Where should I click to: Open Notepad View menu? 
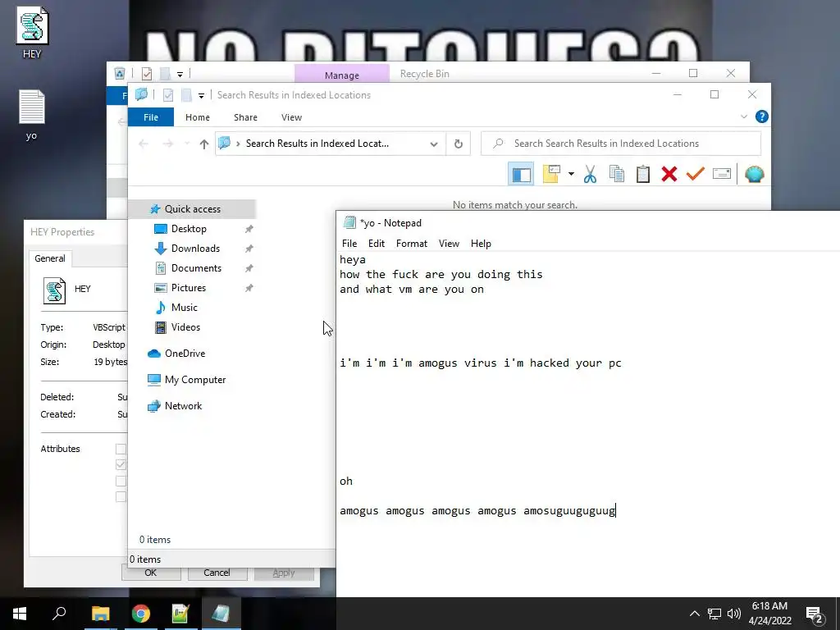pos(449,243)
